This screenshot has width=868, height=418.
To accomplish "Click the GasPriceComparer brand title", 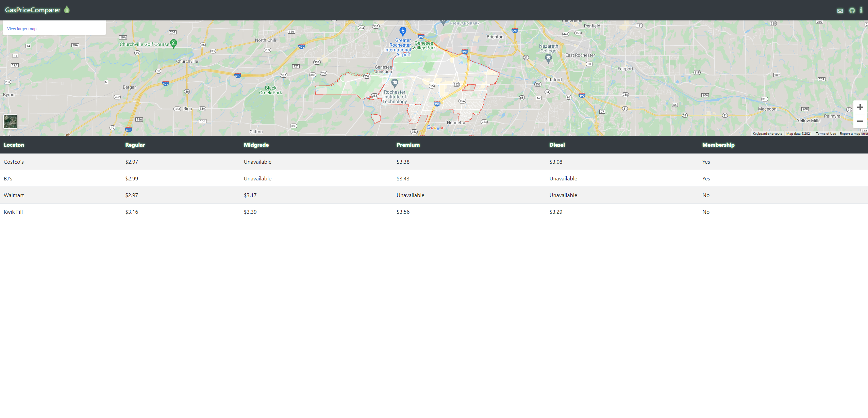I will pyautogui.click(x=33, y=10).
